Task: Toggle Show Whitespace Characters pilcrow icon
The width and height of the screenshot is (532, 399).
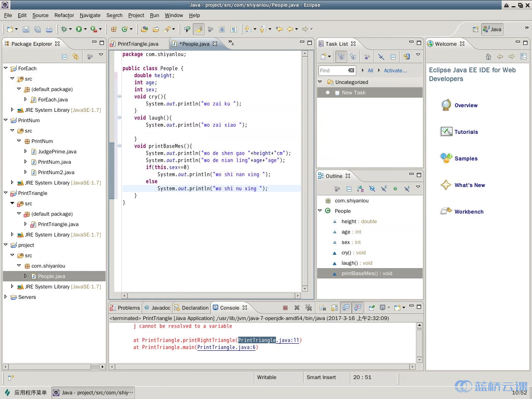Action: (234, 29)
